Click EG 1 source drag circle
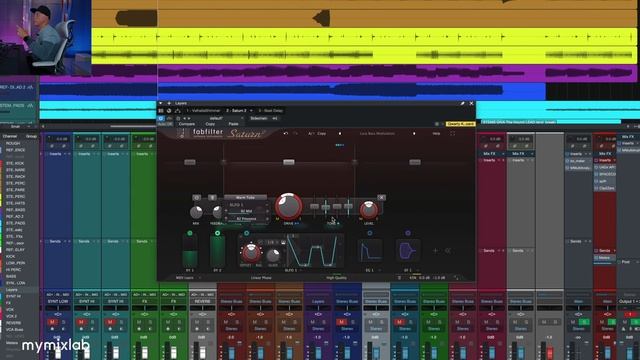 (370, 233)
